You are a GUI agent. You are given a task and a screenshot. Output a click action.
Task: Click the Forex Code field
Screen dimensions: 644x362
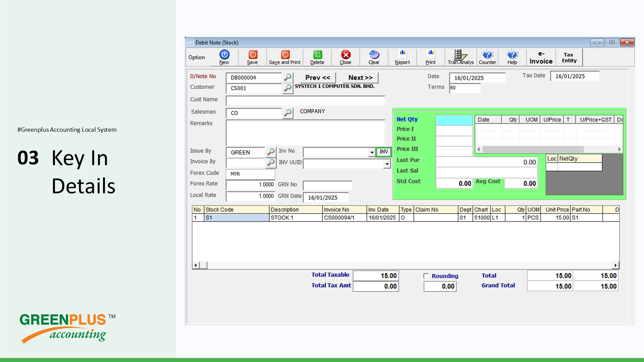click(251, 174)
